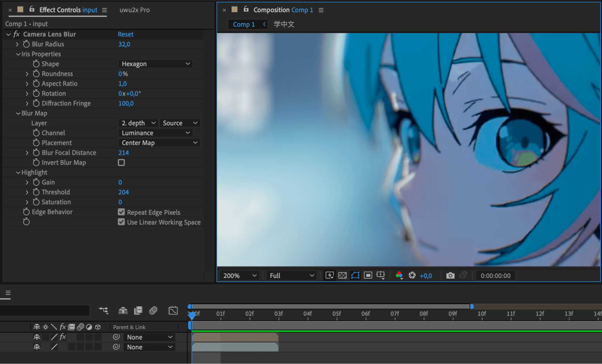Image resolution: width=602 pixels, height=364 pixels.
Task: Take a snapshot with the camera icon
Action: tap(450, 275)
